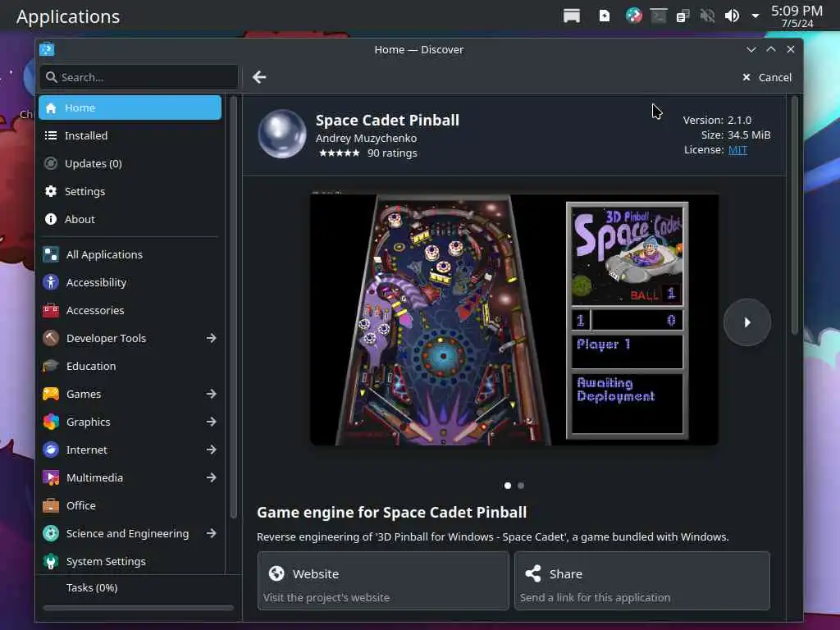
Task: Click the Multimedia play icon
Action: 51,477
